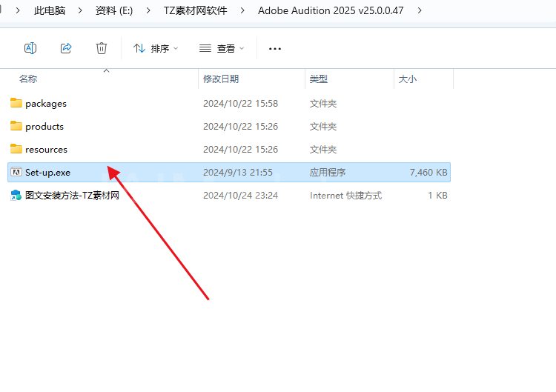This screenshot has height=392, width=556.
Task: Sort by the 修改日期 column header
Action: pos(221,79)
